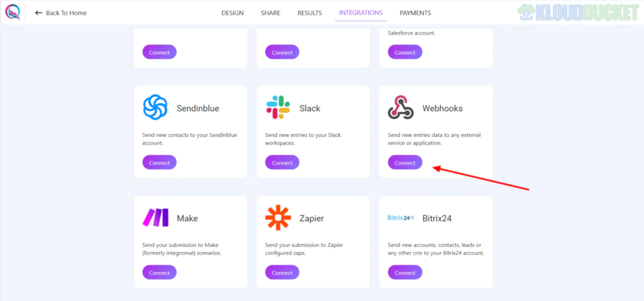The width and height of the screenshot is (644, 301).
Task: Click the Webhooks logo icon
Action: click(x=401, y=107)
